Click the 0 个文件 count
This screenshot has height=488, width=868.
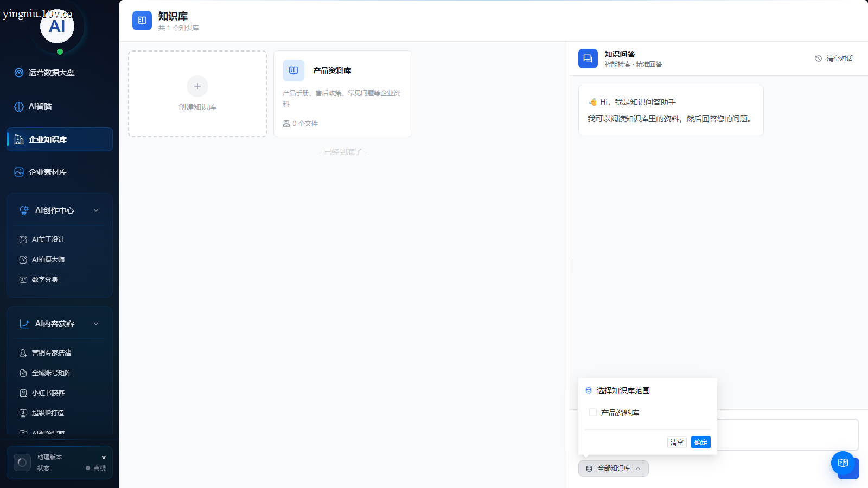(301, 124)
